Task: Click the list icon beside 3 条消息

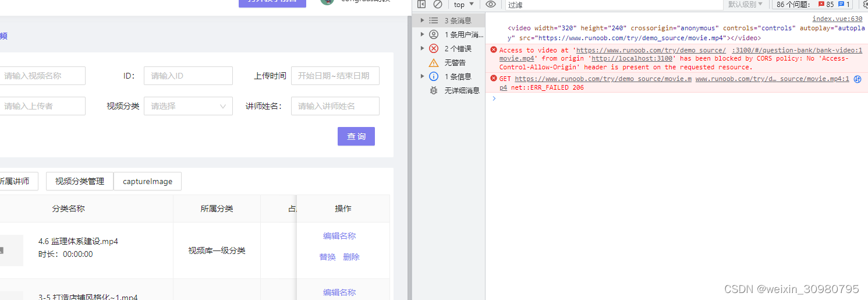Action: tap(434, 20)
